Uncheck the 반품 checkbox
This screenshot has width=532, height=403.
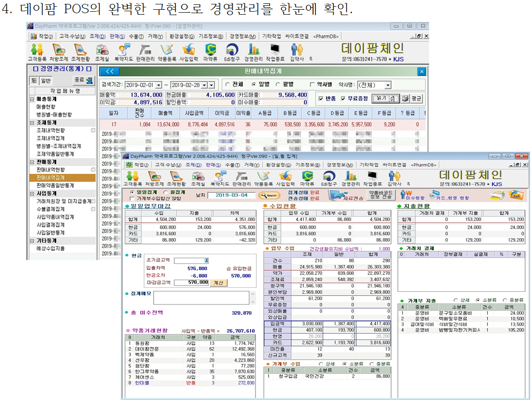point(321,99)
